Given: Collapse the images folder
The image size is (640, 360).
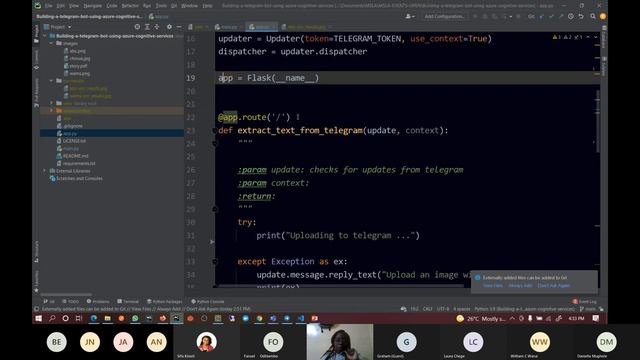Looking at the screenshot, I should point(51,43).
